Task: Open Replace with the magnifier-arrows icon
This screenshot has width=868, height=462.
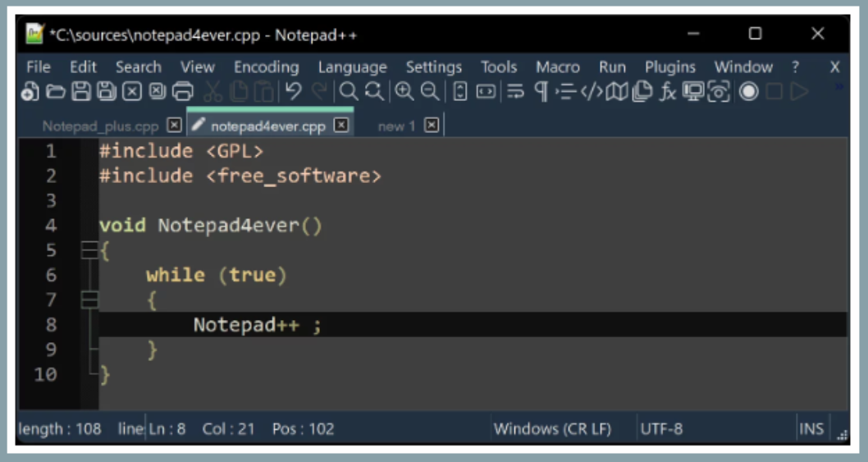Action: [x=374, y=91]
